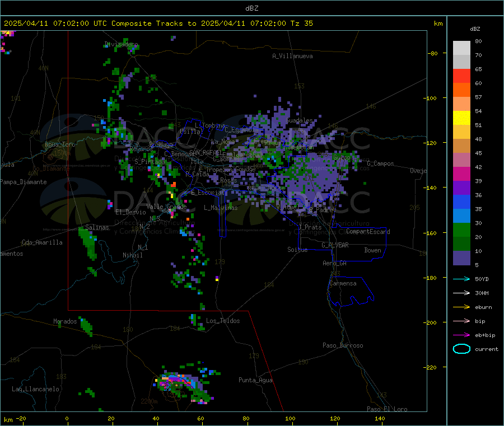Click the J_Prats location label
This screenshot has width=504, height=426.
coord(310,227)
